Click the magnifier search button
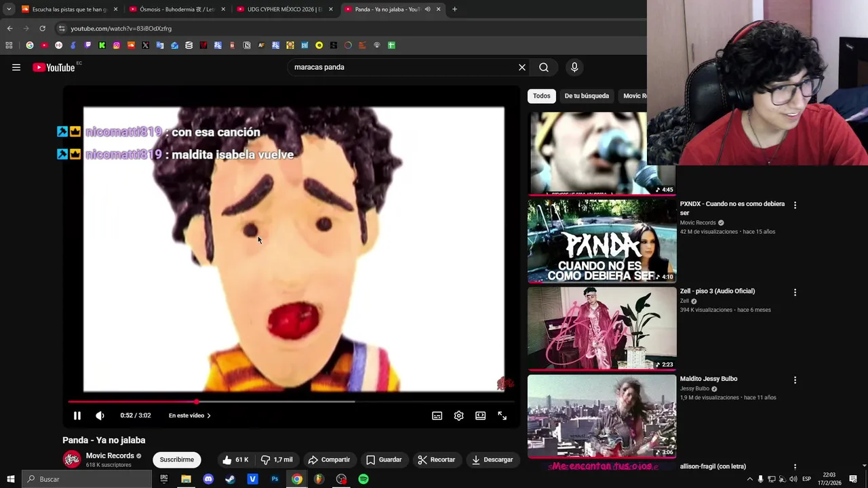The height and width of the screenshot is (488, 868). [x=544, y=67]
